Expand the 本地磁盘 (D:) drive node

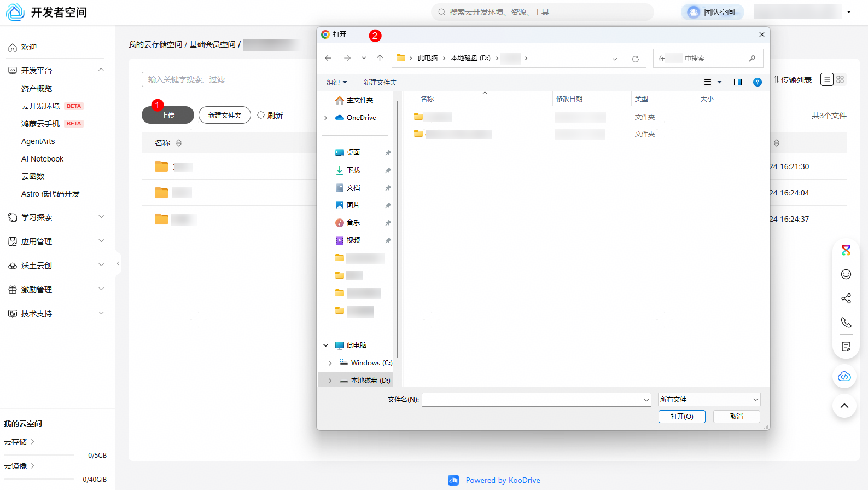(x=330, y=381)
